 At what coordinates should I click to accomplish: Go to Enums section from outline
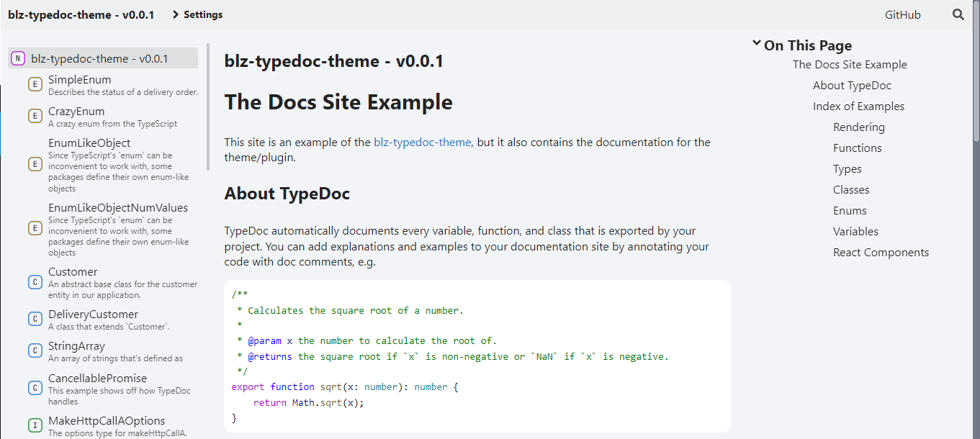[850, 210]
